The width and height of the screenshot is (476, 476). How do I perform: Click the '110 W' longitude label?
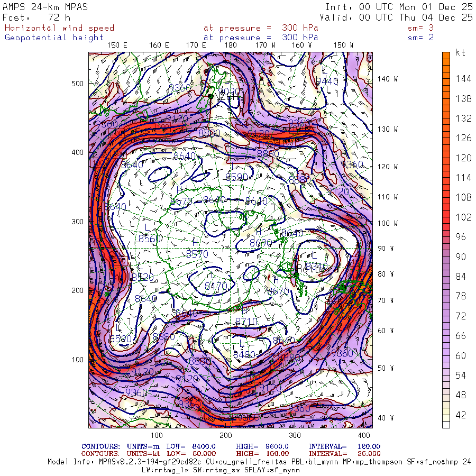pos(387,197)
